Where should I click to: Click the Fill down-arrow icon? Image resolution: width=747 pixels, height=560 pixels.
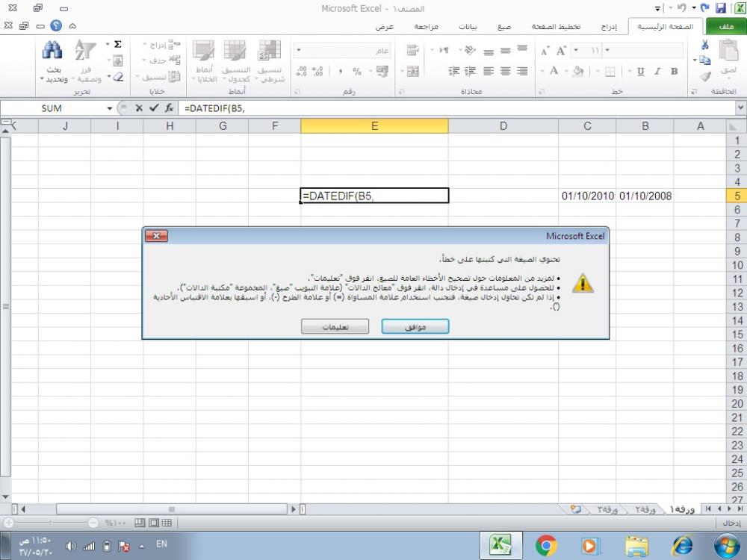(x=118, y=60)
